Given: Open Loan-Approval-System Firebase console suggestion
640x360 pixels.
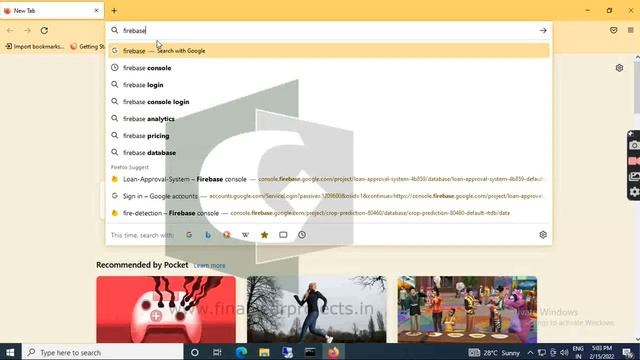Looking at the screenshot, I should pyautogui.click(x=329, y=179).
